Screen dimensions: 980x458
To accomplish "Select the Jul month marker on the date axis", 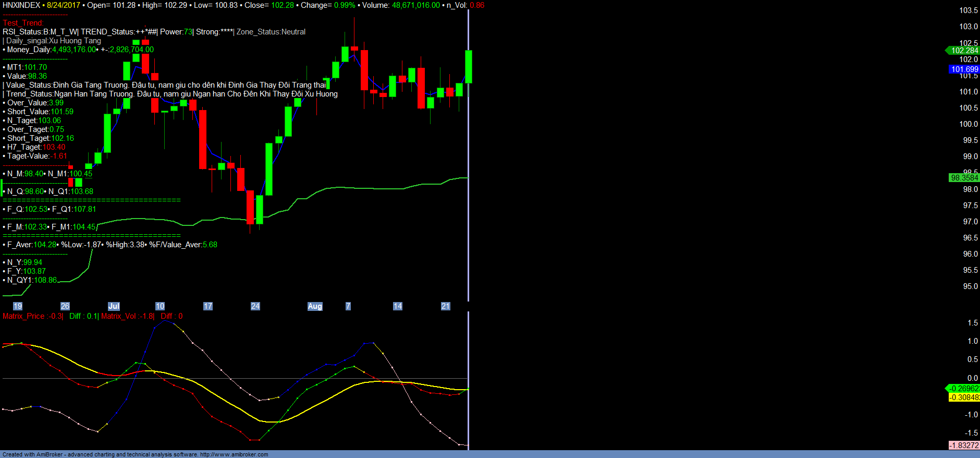I will 114,306.
